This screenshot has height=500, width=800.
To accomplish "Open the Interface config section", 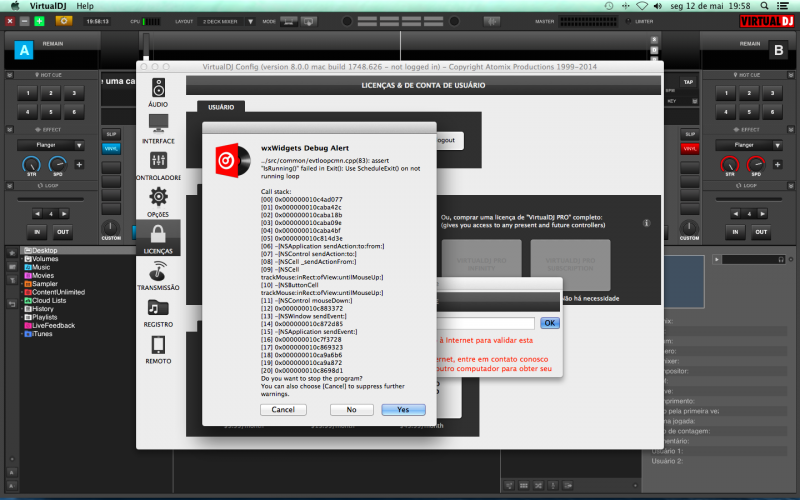I will pyautogui.click(x=158, y=129).
